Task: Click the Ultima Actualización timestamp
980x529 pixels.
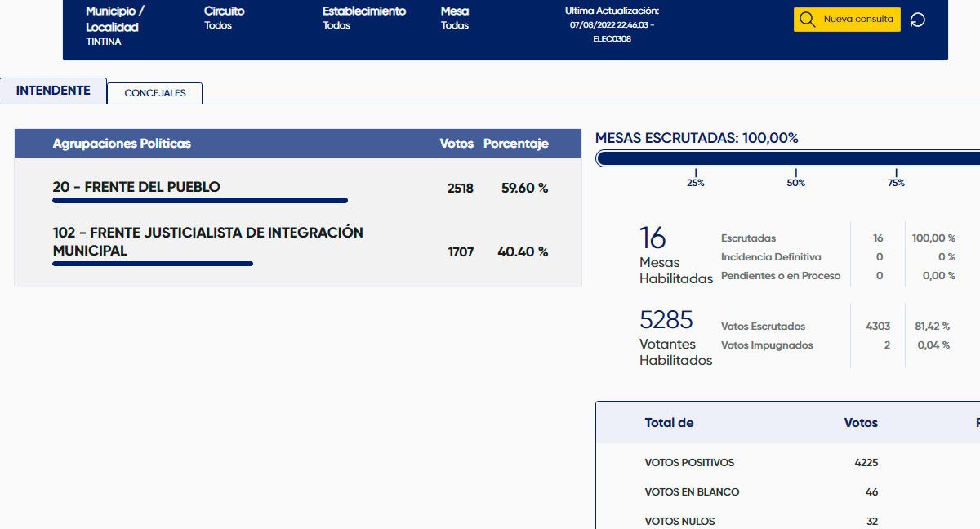Action: (612, 24)
